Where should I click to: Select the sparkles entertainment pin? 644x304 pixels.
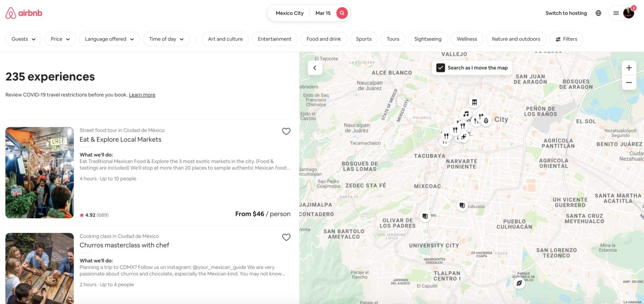click(x=463, y=136)
